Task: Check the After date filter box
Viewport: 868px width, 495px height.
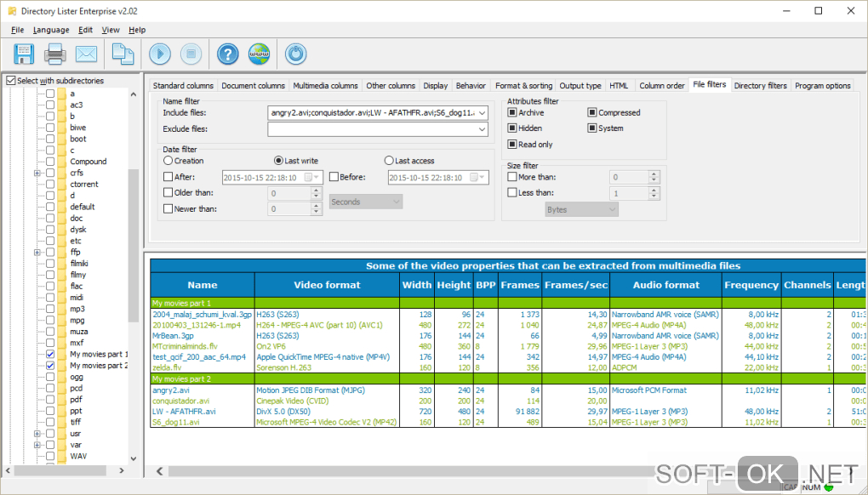Action: [168, 177]
